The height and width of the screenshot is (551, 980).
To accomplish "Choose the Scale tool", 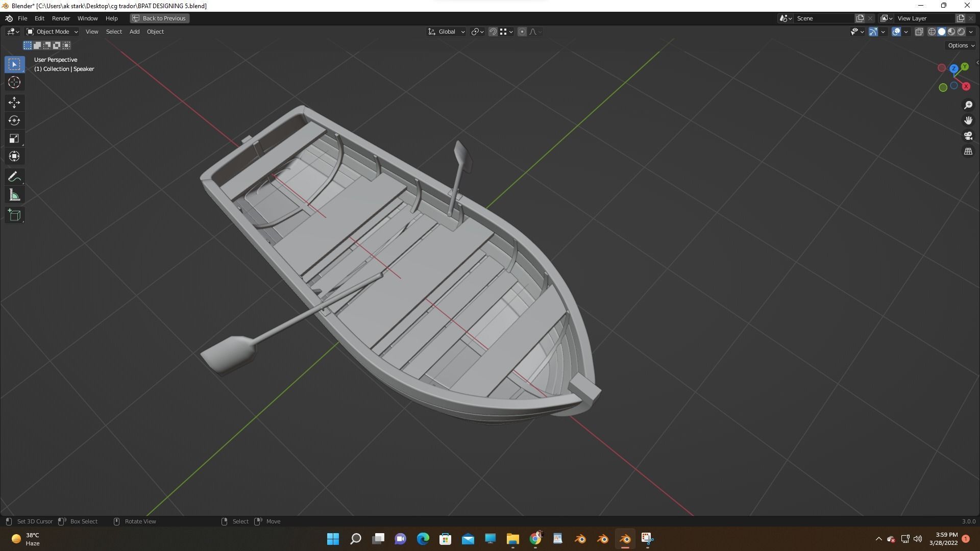I will pos(14,138).
